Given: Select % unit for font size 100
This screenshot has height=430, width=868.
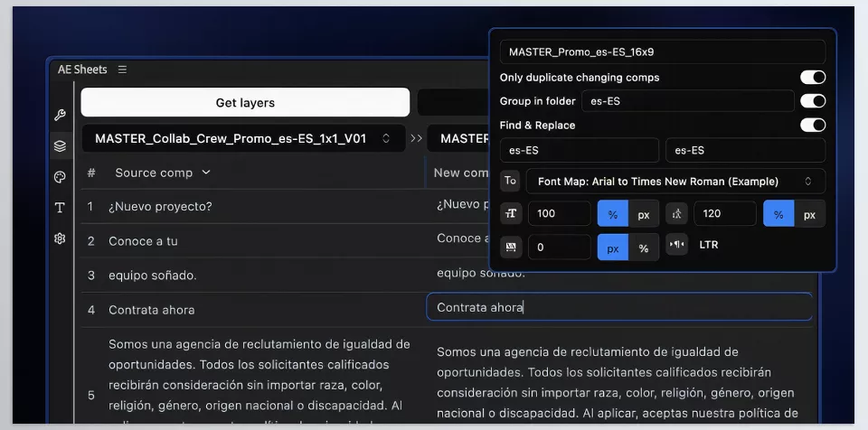Looking at the screenshot, I should 613,214.
